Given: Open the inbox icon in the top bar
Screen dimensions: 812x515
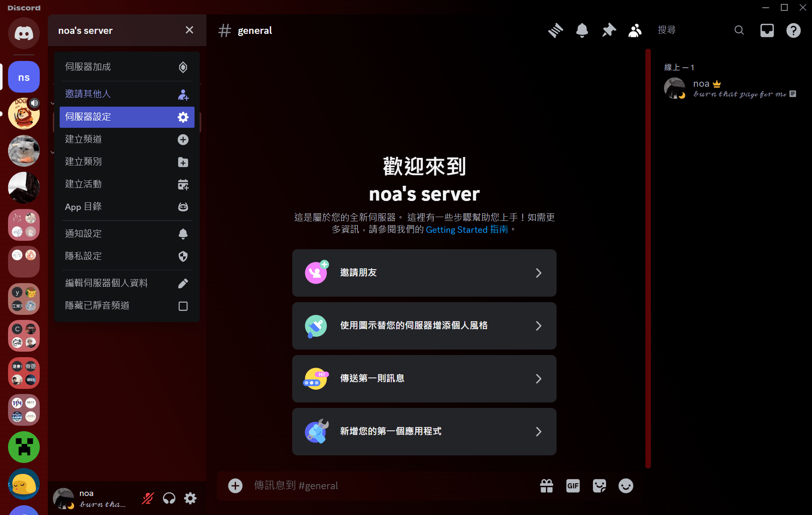Looking at the screenshot, I should pos(767,30).
